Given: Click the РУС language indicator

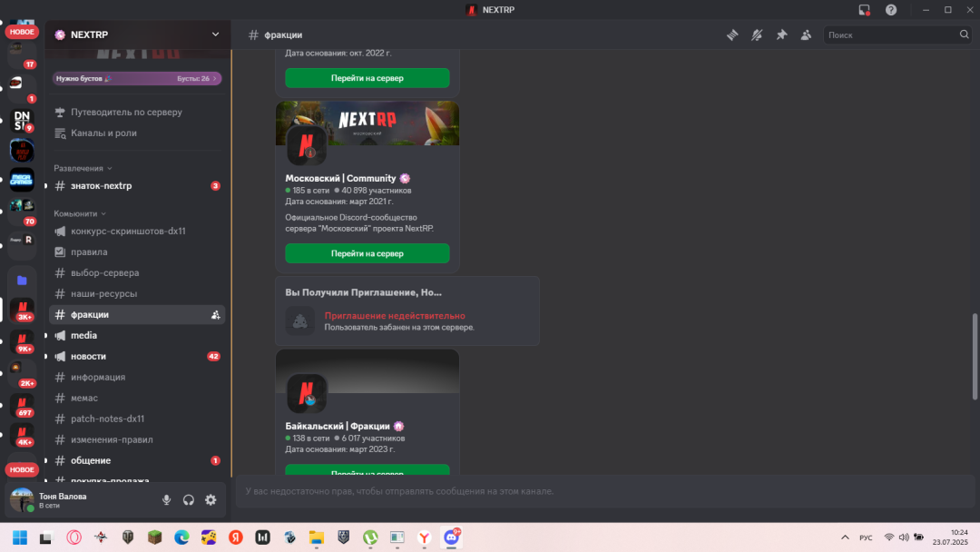Looking at the screenshot, I should click(866, 537).
